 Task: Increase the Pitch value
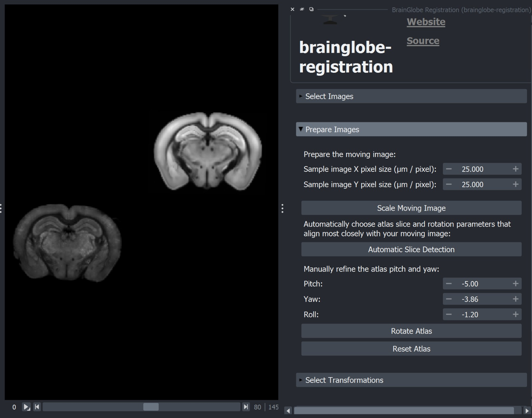(515, 284)
